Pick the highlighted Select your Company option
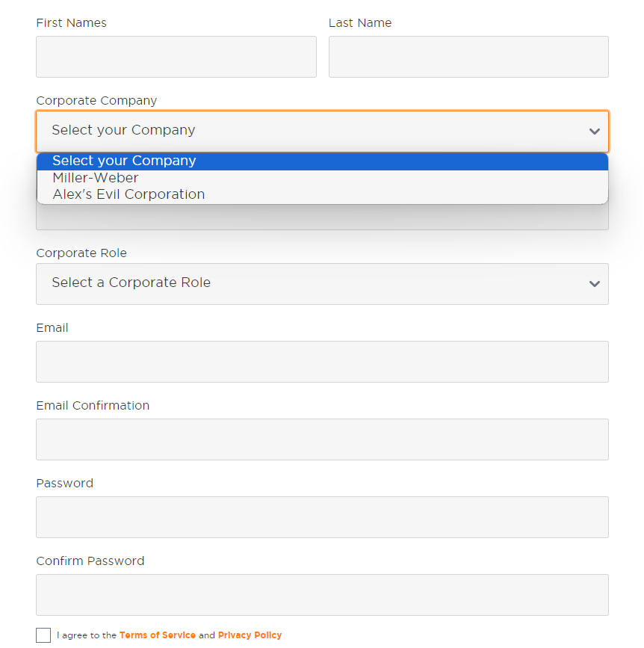Image resolution: width=644 pixels, height=648 pixels. [322, 161]
